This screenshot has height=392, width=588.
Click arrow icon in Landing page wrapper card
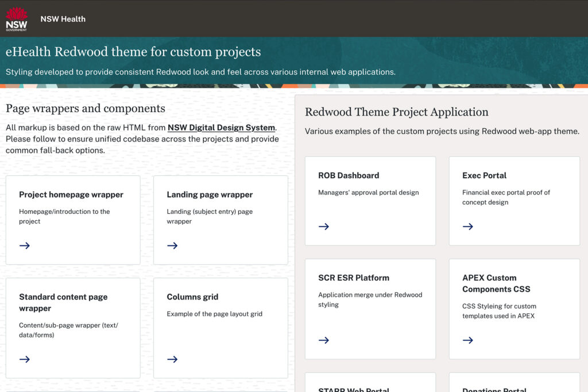[172, 245]
